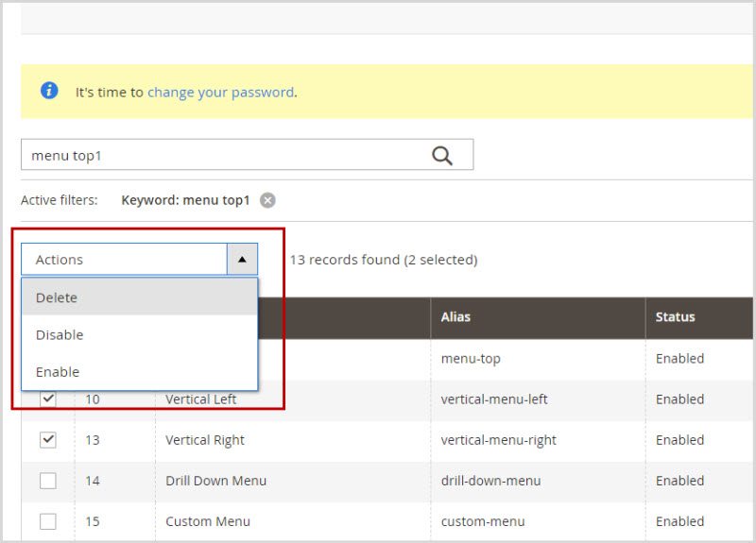Open the 'change your password' link

click(220, 93)
